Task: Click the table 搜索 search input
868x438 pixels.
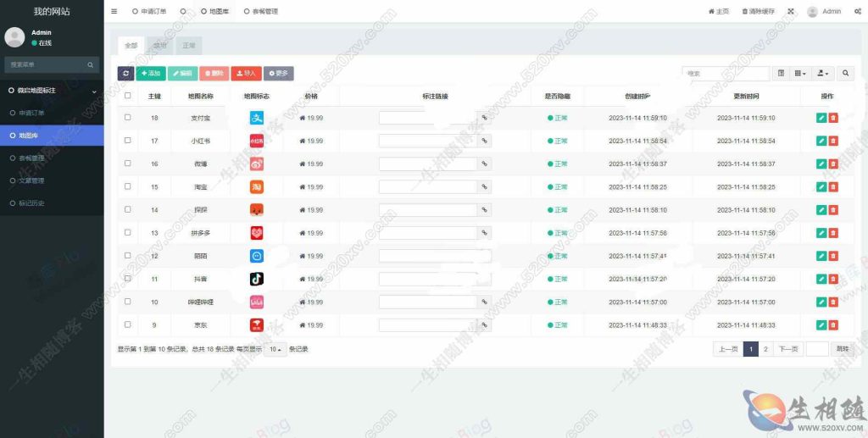Action: pyautogui.click(x=726, y=73)
